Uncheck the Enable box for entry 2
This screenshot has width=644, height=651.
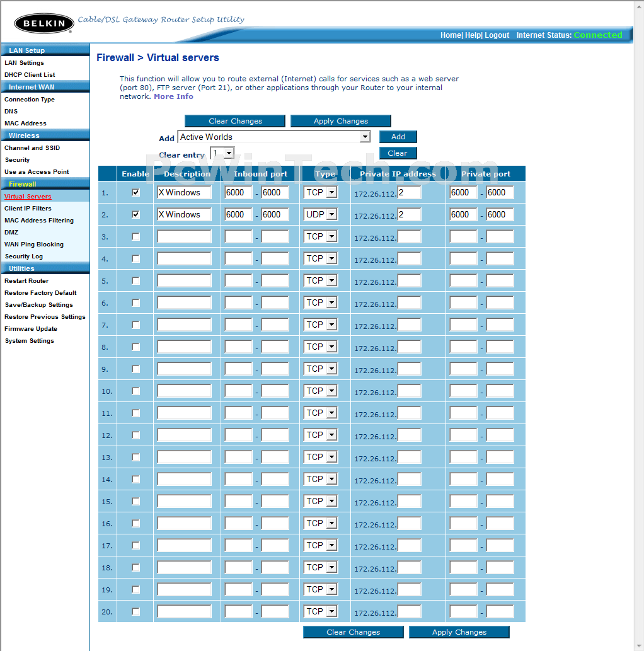[x=135, y=215]
